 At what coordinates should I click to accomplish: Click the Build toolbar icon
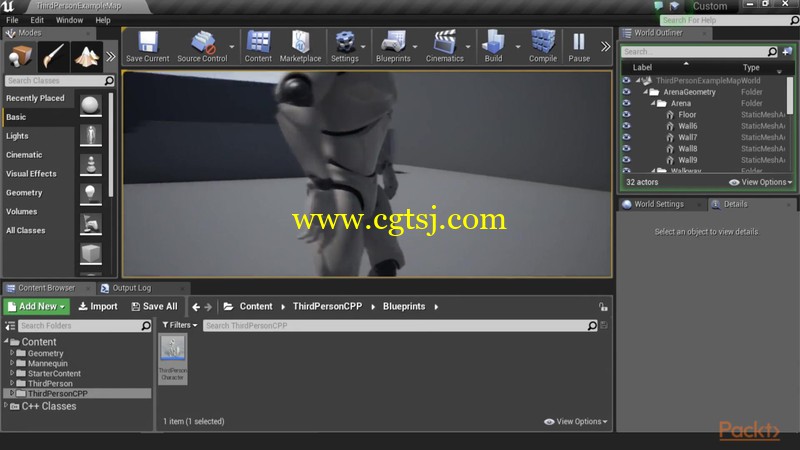[x=493, y=46]
